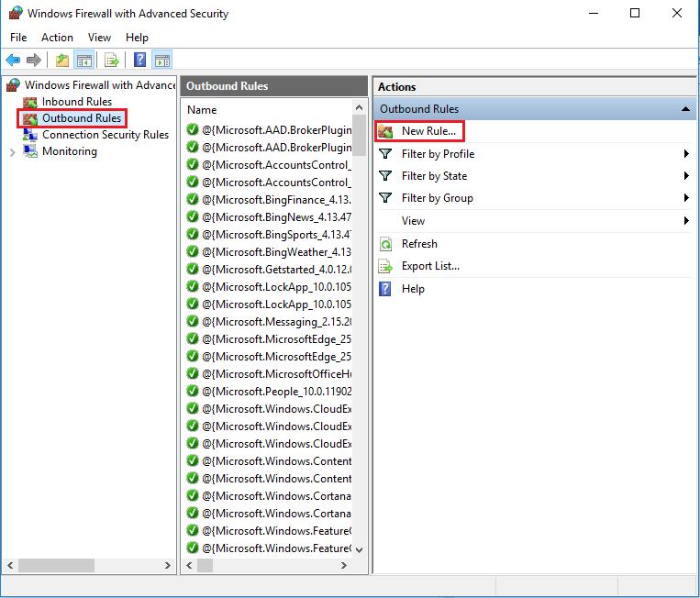Click the Monitoring icon in tree
700x598 pixels.
30,151
